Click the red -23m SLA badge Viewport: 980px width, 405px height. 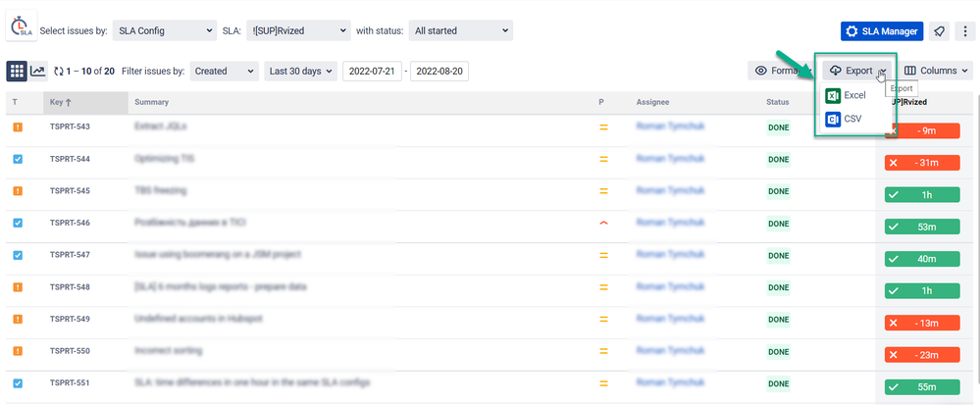coord(922,355)
